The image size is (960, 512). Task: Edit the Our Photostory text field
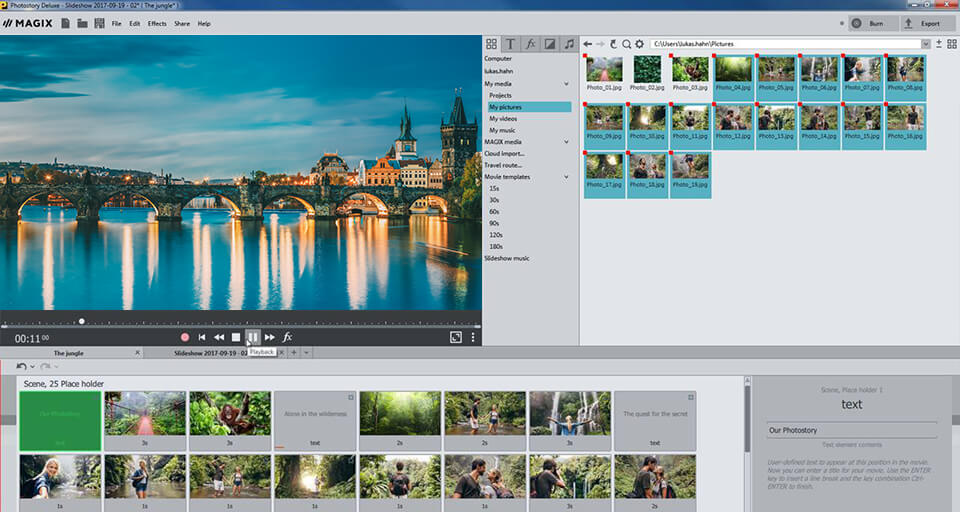851,430
